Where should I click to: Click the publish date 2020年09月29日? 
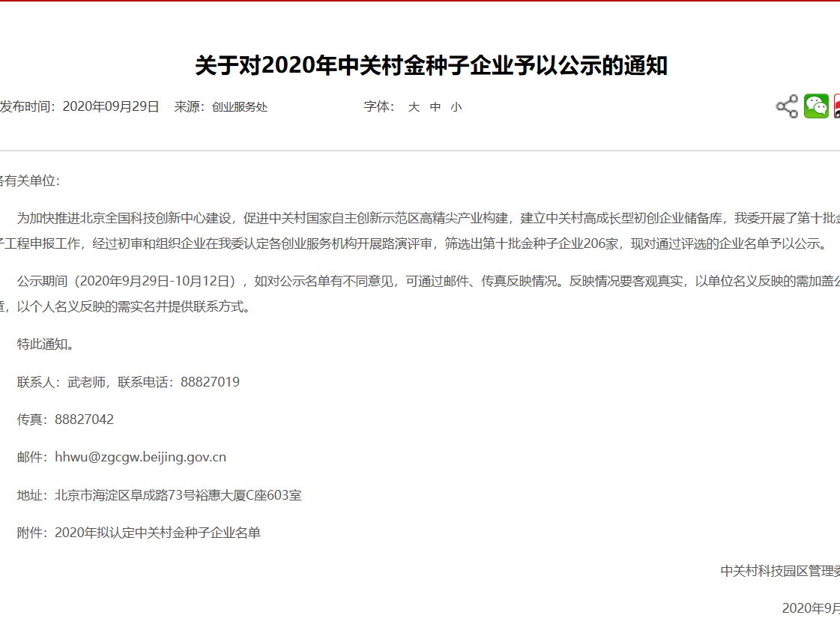pos(111,107)
